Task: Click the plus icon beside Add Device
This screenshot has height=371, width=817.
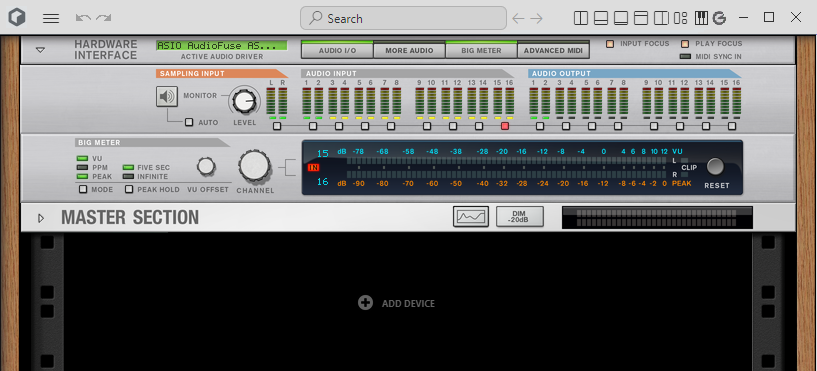Action: [365, 303]
